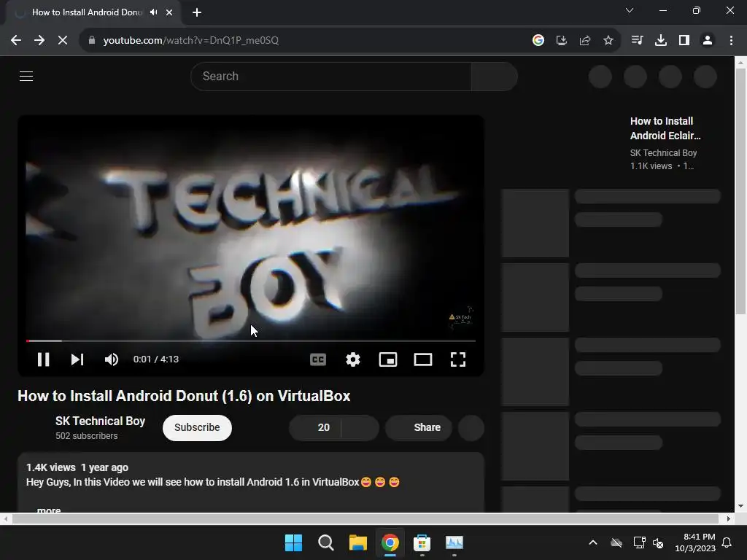Open a new tab
The width and height of the screenshot is (747, 560).
pyautogui.click(x=197, y=12)
